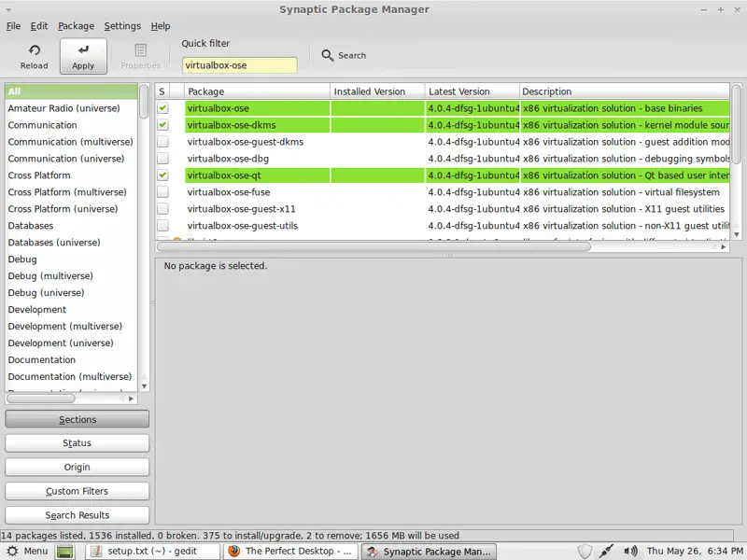Open the network connection tray icon
This screenshot has height=560, width=747.
point(606,552)
